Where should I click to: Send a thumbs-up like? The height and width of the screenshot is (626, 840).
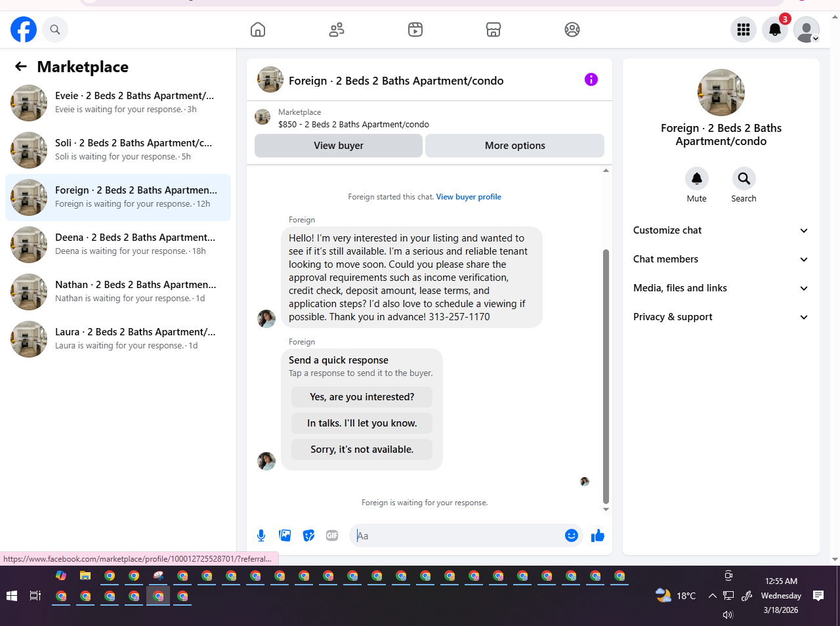598,535
